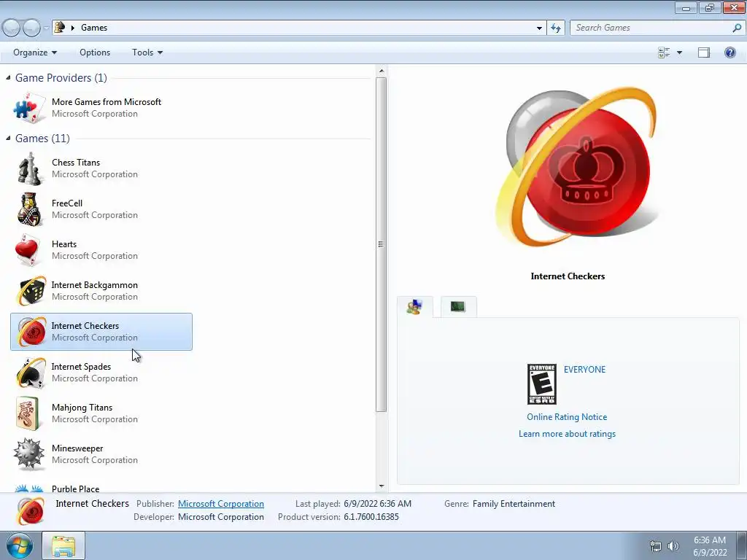747x560 pixels.
Task: Toggle the preview pane icon
Action: 704,52
